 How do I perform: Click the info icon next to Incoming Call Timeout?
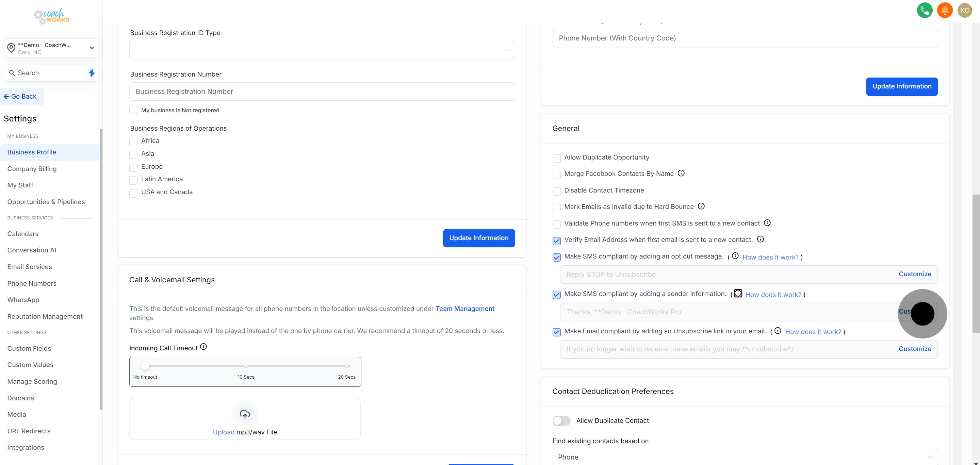click(x=204, y=346)
